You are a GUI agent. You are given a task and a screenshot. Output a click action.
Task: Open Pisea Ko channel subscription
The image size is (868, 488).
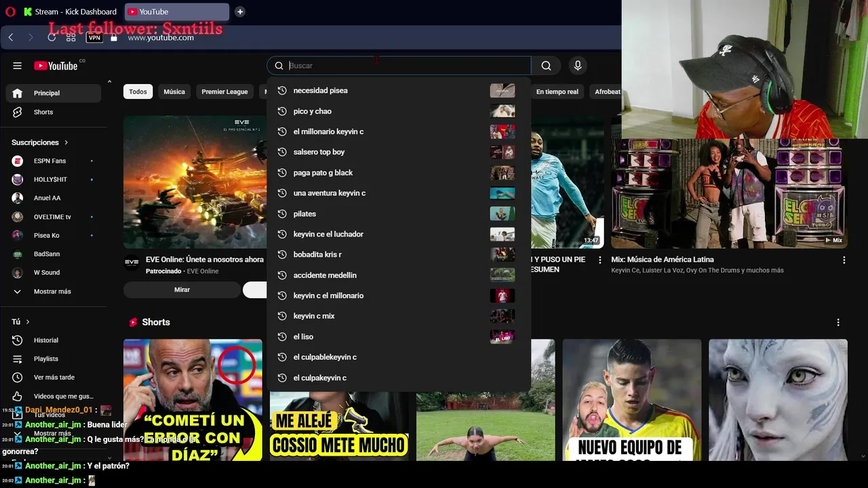[x=54, y=235]
